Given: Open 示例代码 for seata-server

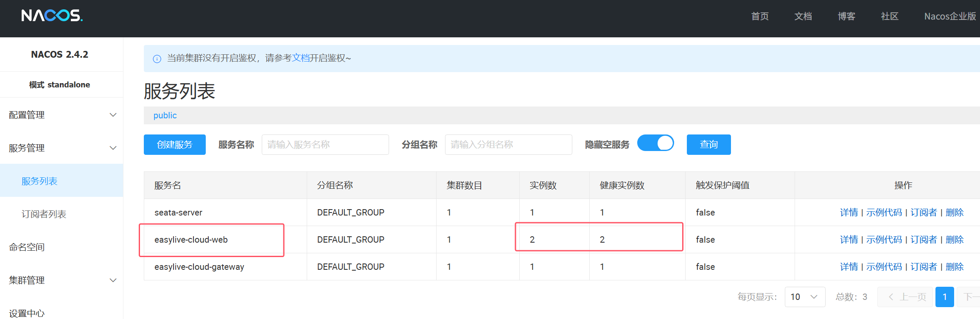Looking at the screenshot, I should (884, 213).
